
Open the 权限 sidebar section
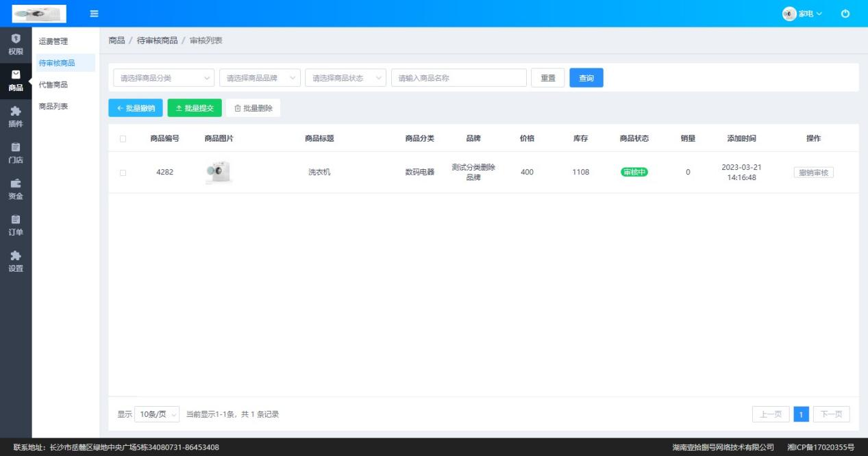16,45
